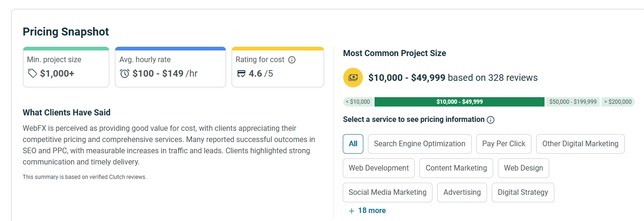Select the Search Engine Optimization filter
This screenshot has height=221, width=644.
click(x=419, y=144)
